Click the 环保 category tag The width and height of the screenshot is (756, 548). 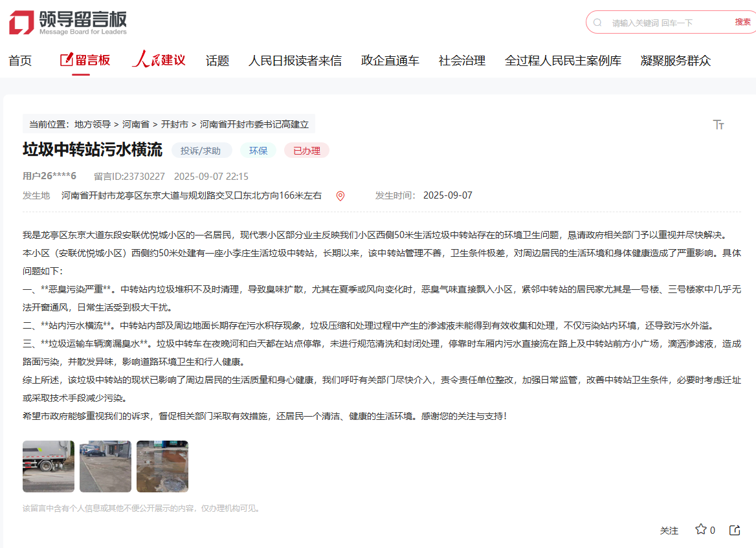tap(258, 151)
